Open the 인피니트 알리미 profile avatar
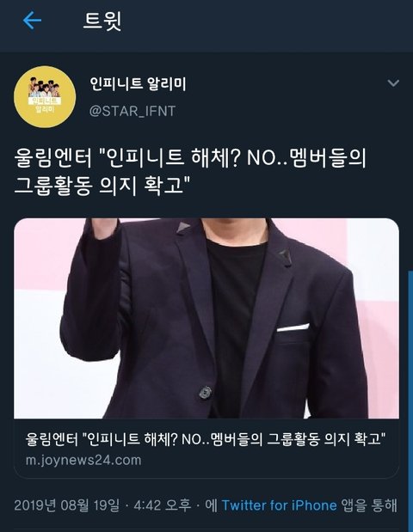 (x=45, y=97)
